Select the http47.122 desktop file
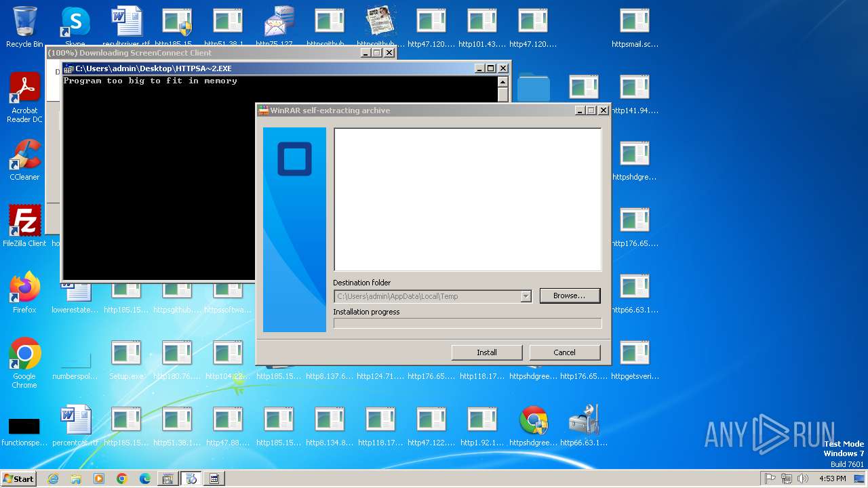 [x=431, y=426]
